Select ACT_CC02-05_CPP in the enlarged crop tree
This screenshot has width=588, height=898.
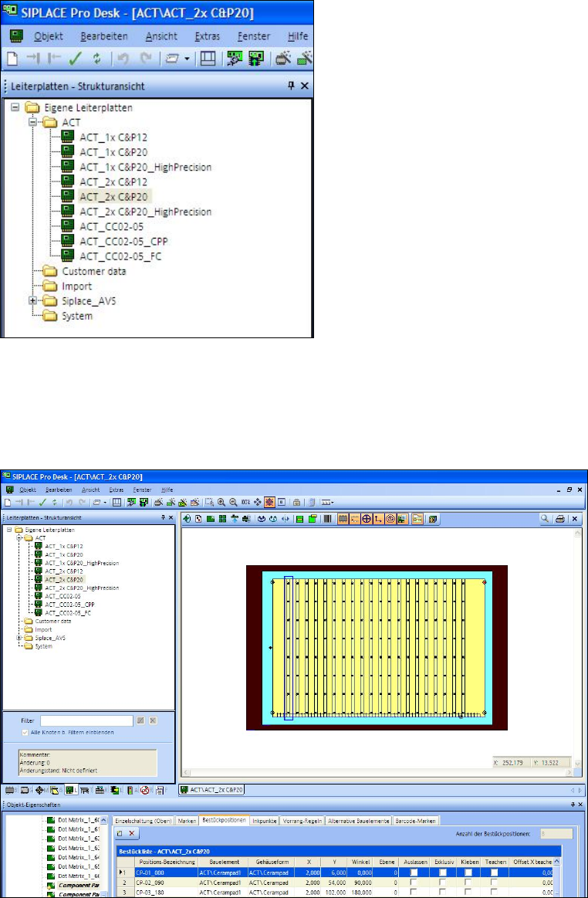(123, 241)
